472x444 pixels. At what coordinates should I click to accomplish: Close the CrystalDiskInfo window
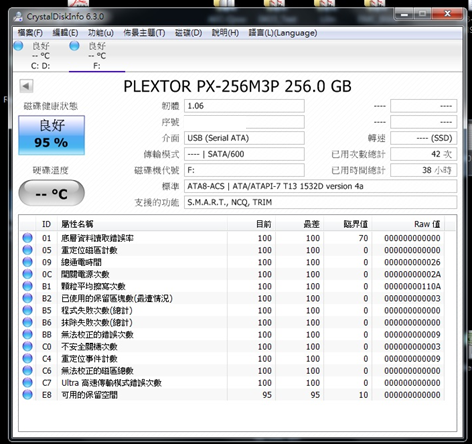coord(447,14)
